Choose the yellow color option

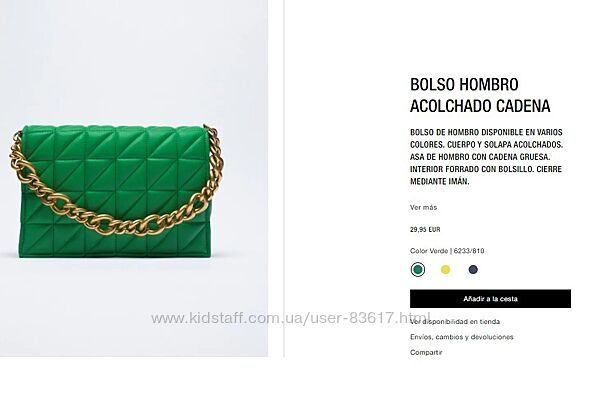click(x=445, y=270)
